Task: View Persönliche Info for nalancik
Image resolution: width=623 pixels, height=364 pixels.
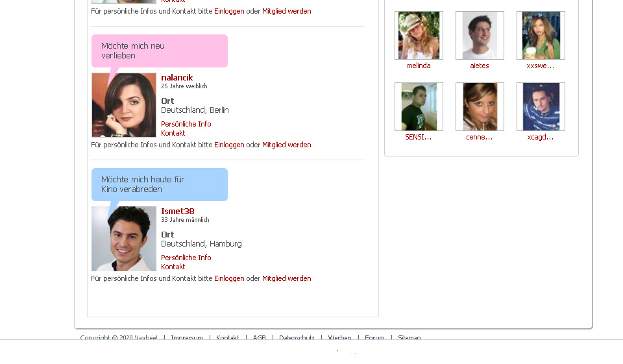Action: (186, 124)
